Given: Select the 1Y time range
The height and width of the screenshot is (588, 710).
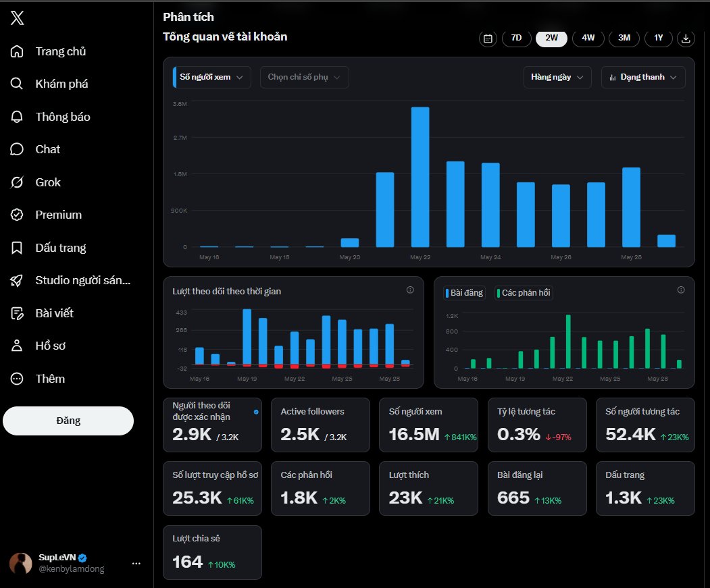Looking at the screenshot, I should tap(659, 38).
